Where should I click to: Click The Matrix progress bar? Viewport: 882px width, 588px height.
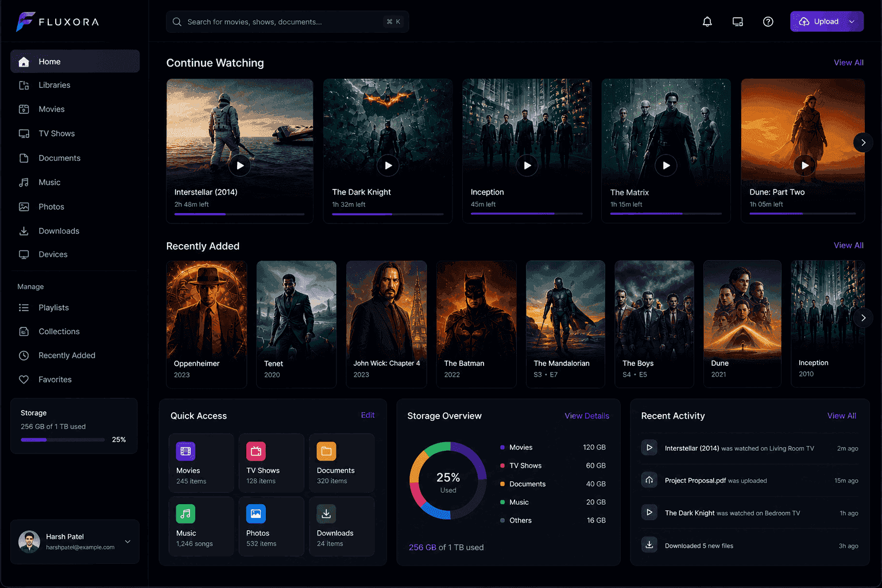pyautogui.click(x=666, y=214)
